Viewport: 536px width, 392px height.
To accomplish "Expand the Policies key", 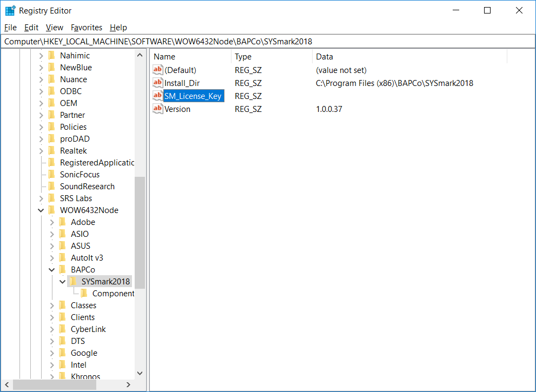I will [x=41, y=127].
